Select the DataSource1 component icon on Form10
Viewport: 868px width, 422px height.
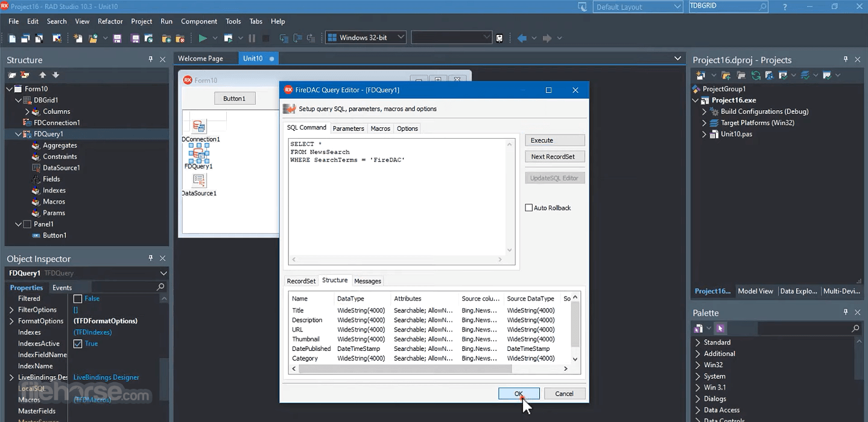coord(199,180)
